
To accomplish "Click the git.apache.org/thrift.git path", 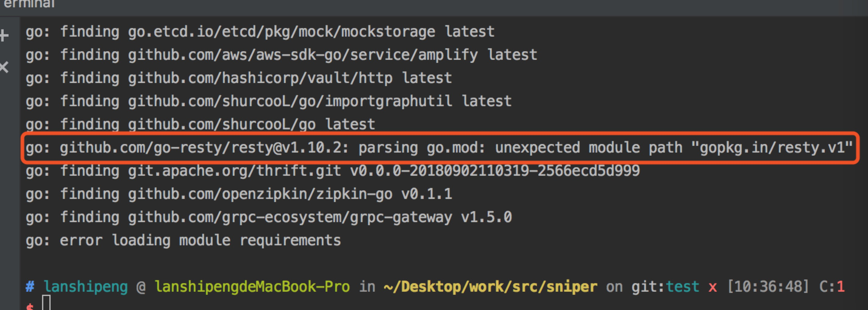I will (x=234, y=171).
